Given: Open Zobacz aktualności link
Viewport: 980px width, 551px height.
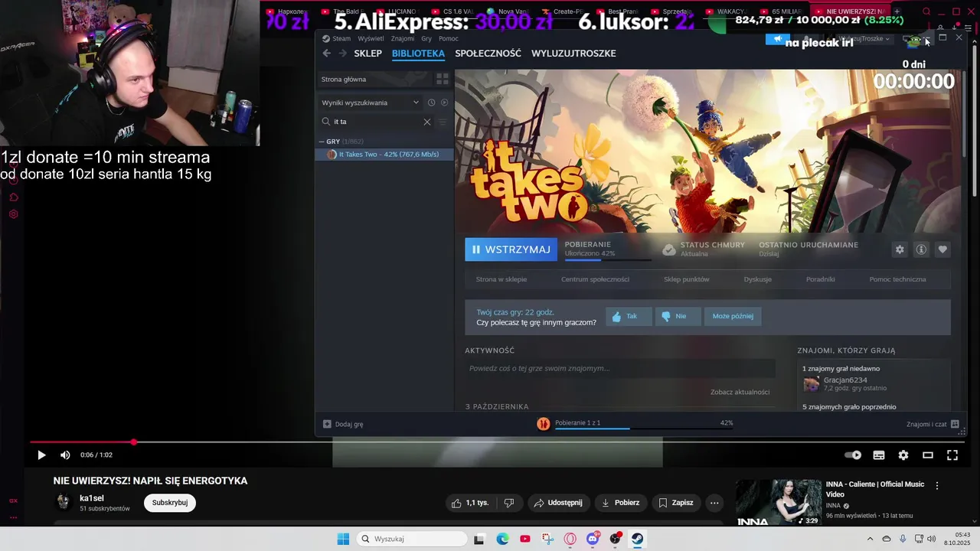Looking at the screenshot, I should point(740,392).
